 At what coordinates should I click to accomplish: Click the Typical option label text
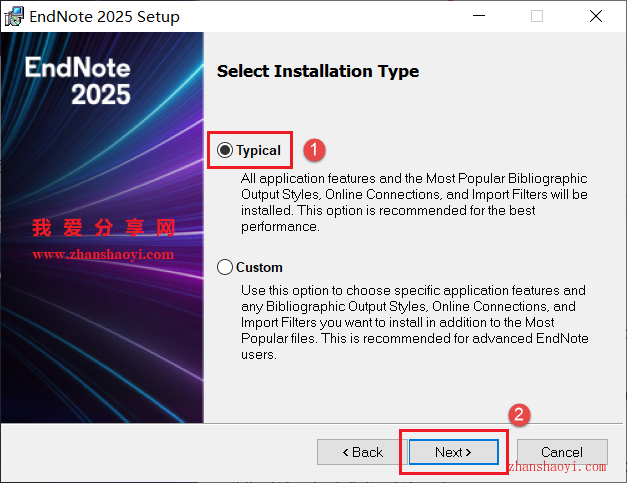pos(258,150)
